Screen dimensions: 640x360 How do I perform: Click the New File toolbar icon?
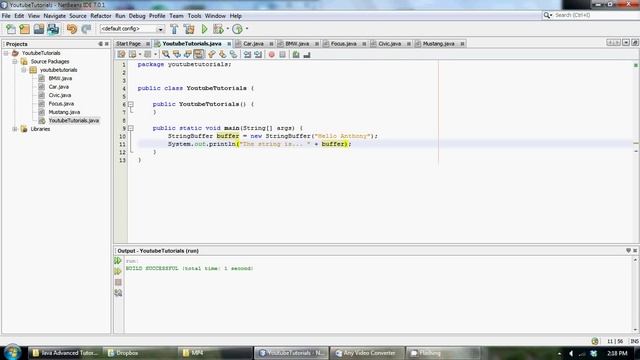coord(11,29)
